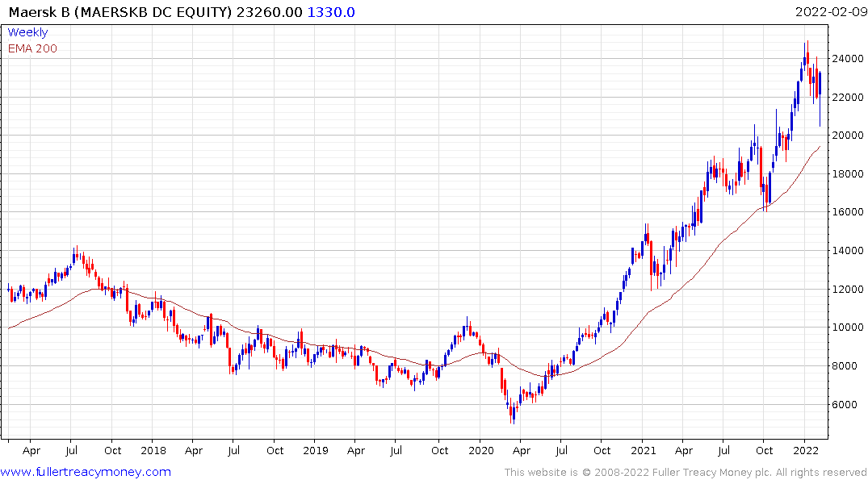Image resolution: width=868 pixels, height=484 pixels.
Task: Click the 14000 price axis label
Action: click(x=848, y=251)
